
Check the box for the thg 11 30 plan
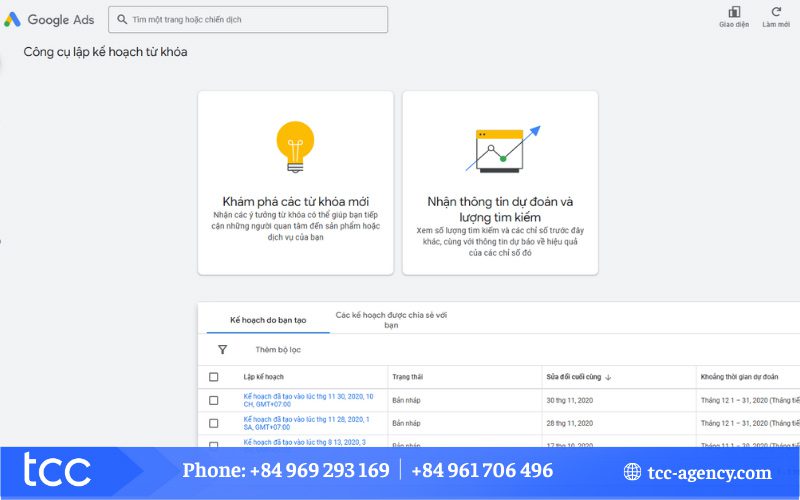213,400
